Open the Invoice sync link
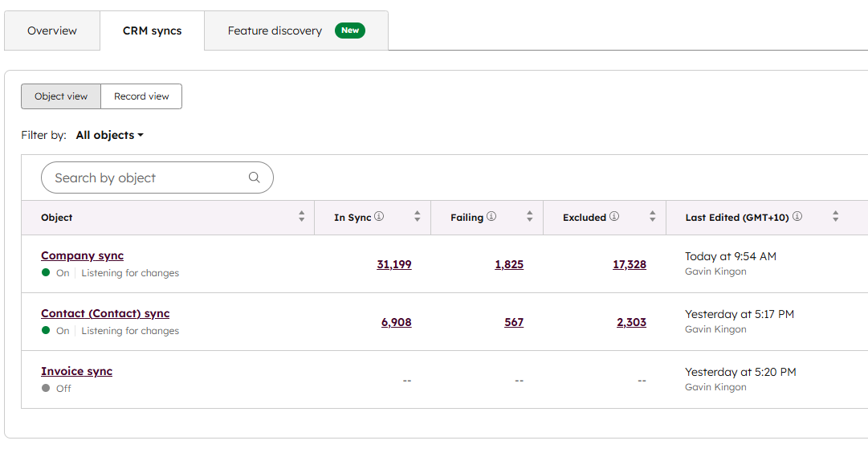Screen dimensions: 868x461 [77, 371]
